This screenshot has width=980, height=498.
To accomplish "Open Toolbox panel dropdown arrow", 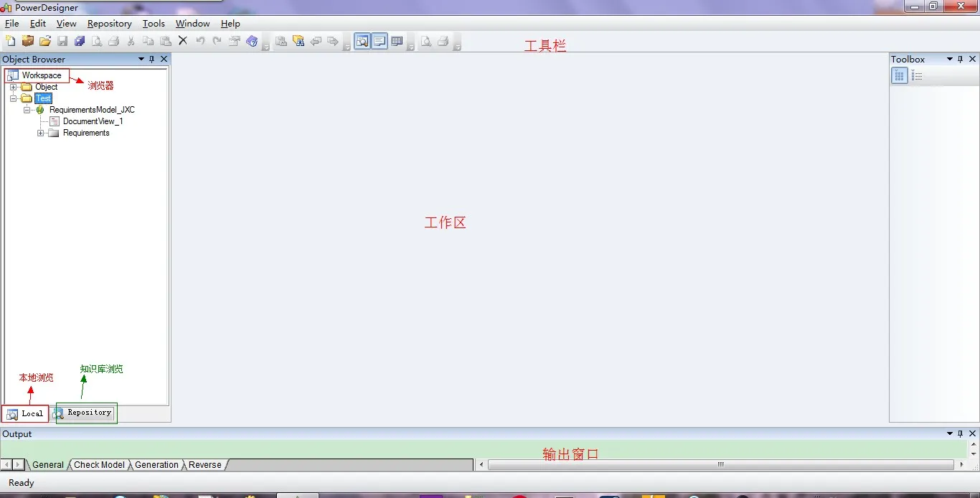I will pos(950,59).
